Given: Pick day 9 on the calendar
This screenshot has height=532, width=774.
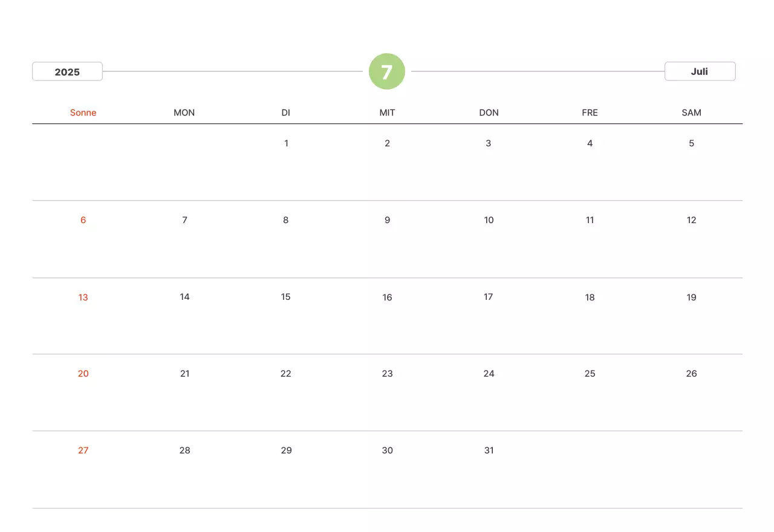Looking at the screenshot, I should click(x=387, y=220).
